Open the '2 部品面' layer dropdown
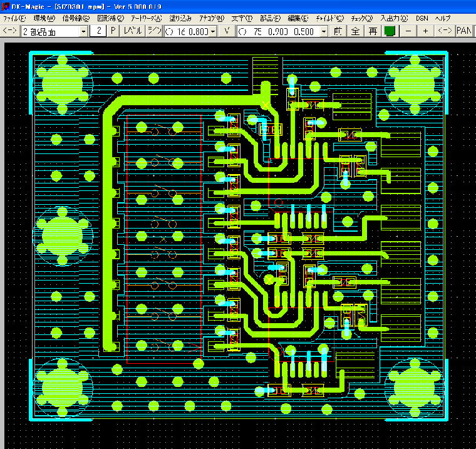 point(83,31)
